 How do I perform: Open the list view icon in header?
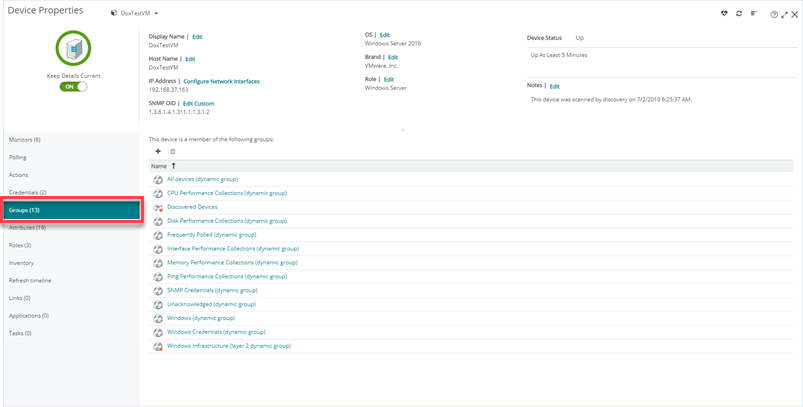tap(753, 14)
